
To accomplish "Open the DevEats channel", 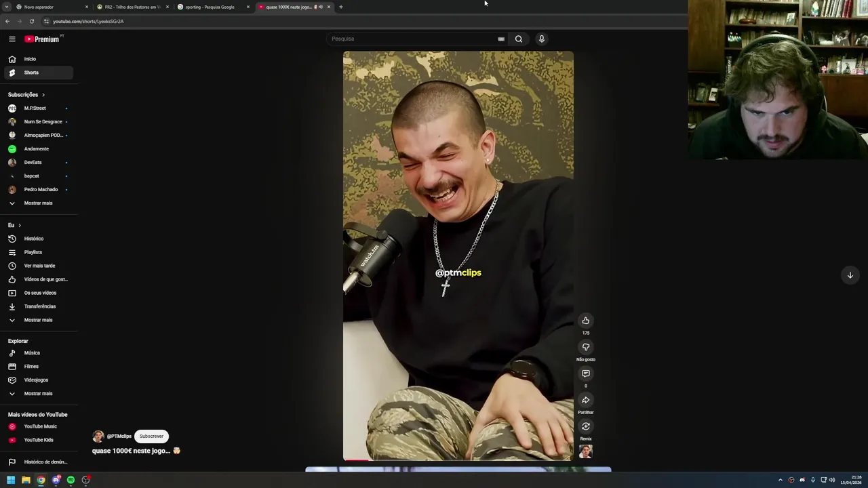I will tap(38, 163).
